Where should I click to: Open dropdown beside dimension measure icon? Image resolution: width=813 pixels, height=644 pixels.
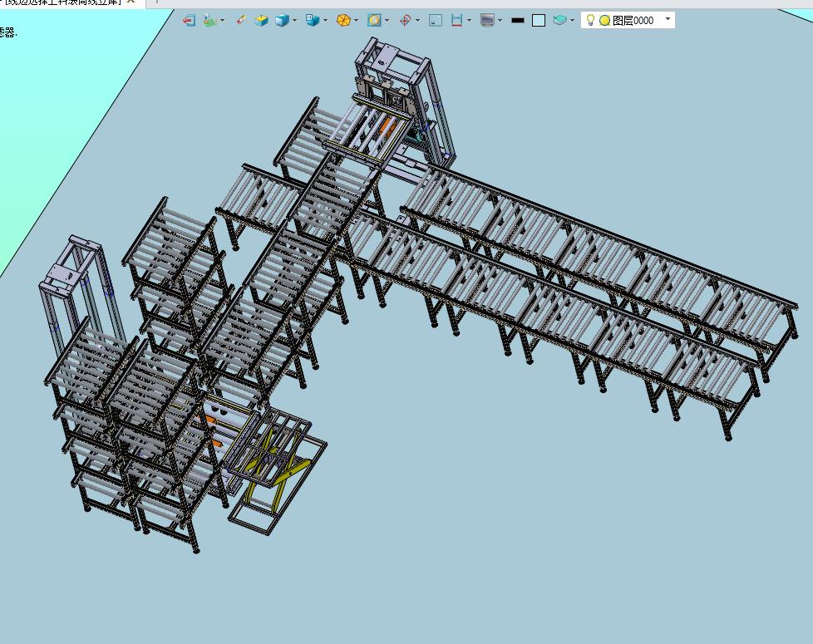(469, 21)
